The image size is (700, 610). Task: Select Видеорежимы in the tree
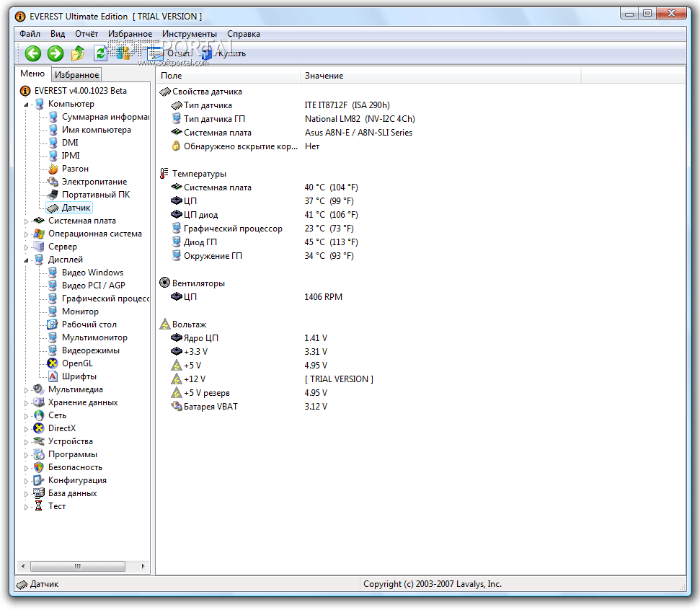coord(91,350)
